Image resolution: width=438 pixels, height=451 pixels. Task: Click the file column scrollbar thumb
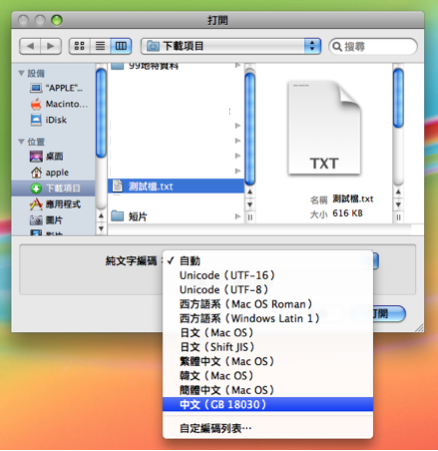pos(250,128)
